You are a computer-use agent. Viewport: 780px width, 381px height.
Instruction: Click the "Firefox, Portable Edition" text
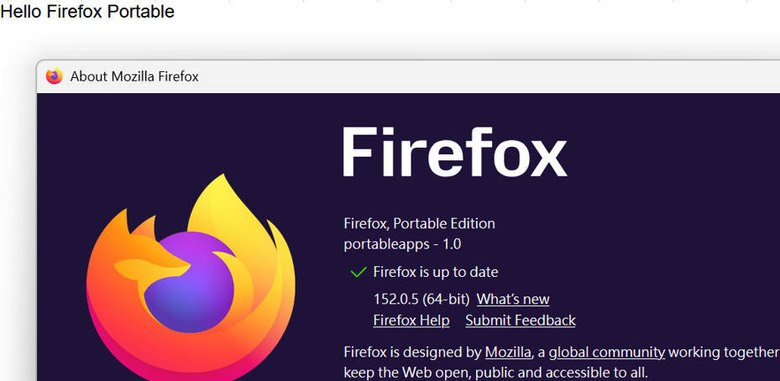click(x=419, y=224)
